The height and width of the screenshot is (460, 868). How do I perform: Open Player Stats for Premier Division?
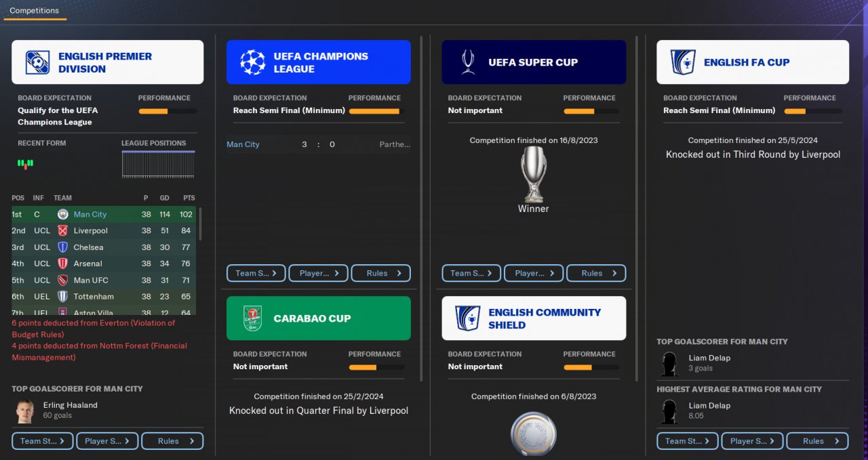(107, 441)
